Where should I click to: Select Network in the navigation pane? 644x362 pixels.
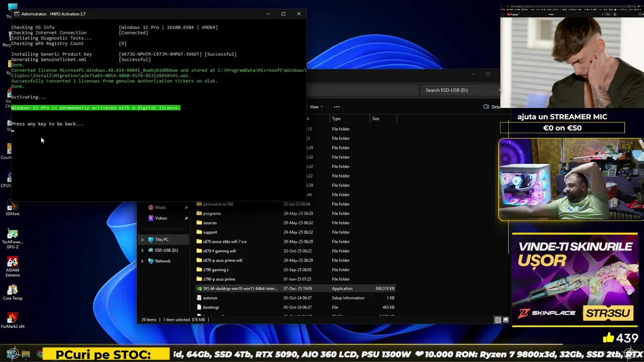(163, 261)
